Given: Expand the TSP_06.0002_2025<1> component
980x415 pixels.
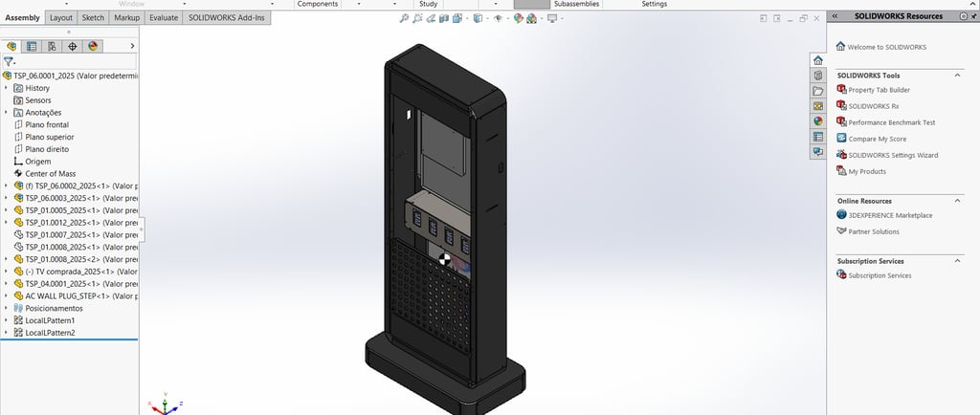Looking at the screenshot, I should pos(7,186).
